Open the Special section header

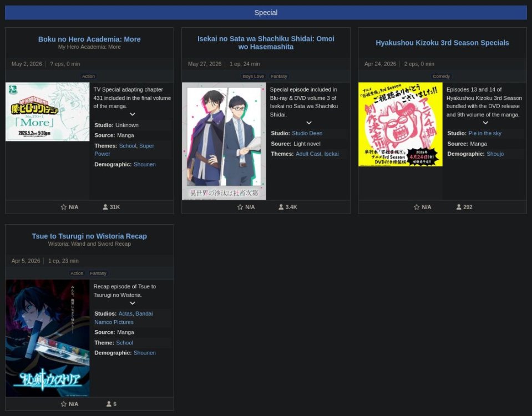click(266, 13)
